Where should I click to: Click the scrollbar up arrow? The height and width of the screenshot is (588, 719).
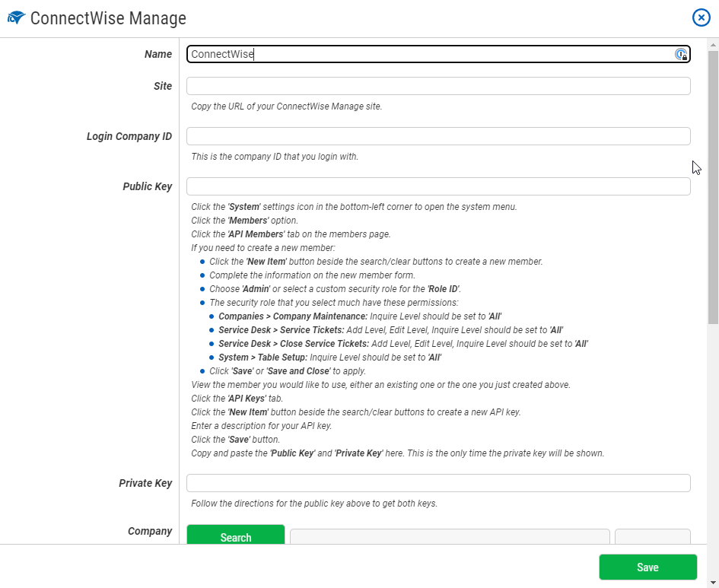713,45
